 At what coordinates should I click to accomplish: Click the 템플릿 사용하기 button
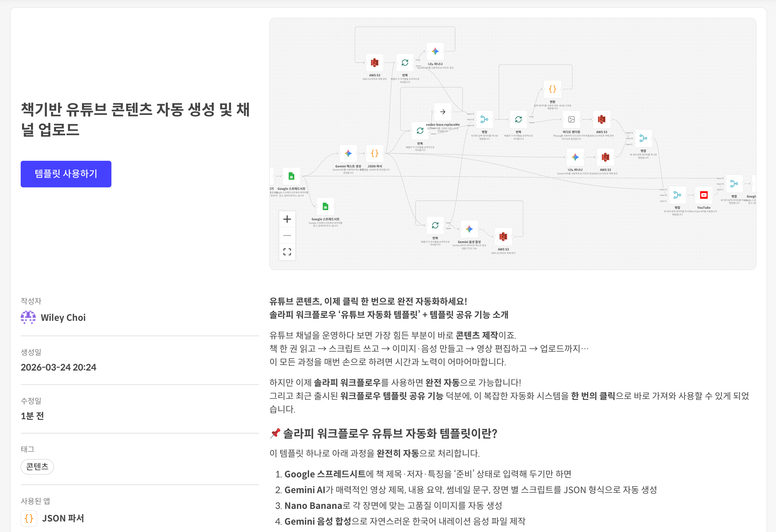(66, 174)
